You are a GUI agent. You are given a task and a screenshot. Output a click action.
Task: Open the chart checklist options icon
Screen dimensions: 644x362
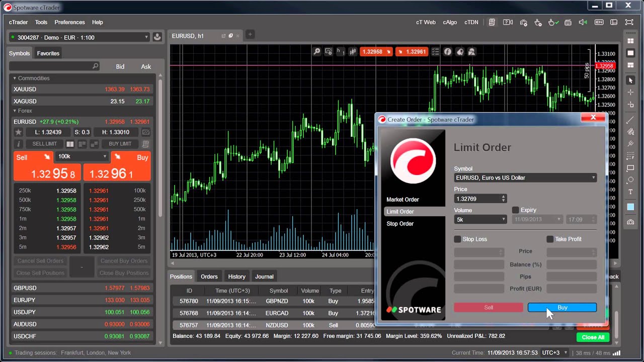(435, 52)
